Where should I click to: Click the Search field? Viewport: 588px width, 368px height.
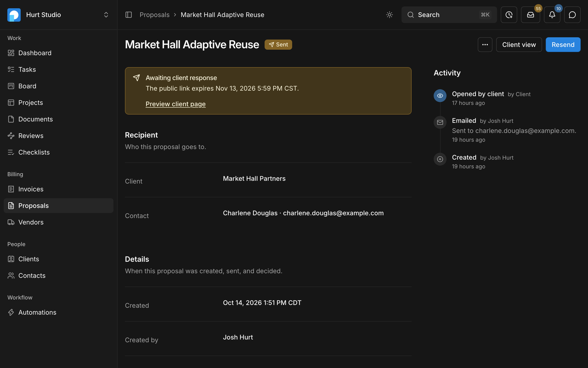(x=449, y=15)
